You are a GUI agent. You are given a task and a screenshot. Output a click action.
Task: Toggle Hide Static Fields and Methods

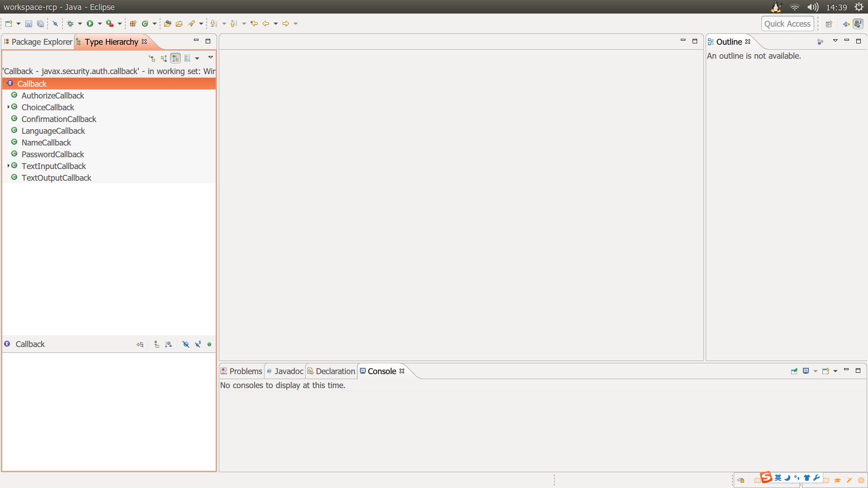[x=198, y=344]
